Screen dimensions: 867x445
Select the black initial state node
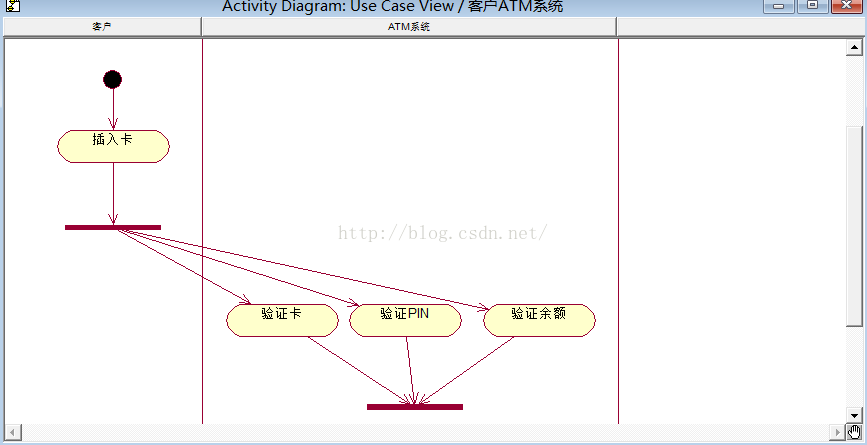point(112,80)
